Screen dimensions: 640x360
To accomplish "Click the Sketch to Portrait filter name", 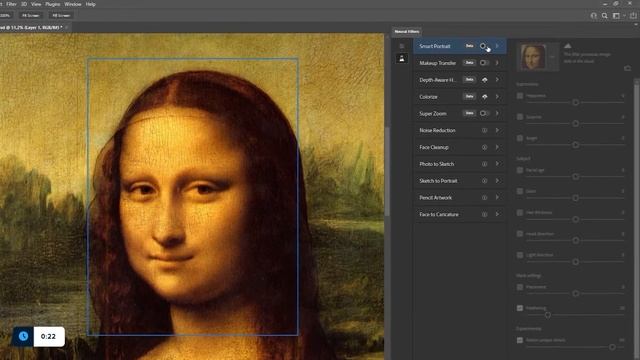I will [438, 181].
